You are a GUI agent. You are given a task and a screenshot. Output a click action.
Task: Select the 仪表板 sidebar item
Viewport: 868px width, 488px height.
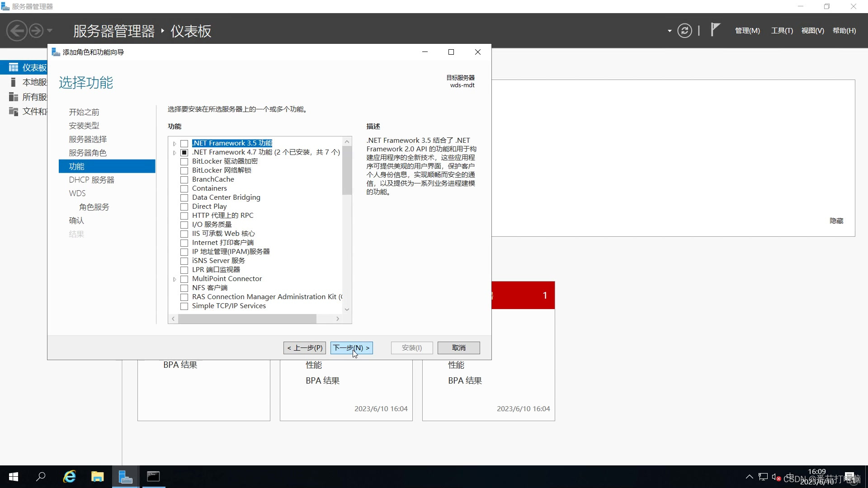[x=24, y=67]
